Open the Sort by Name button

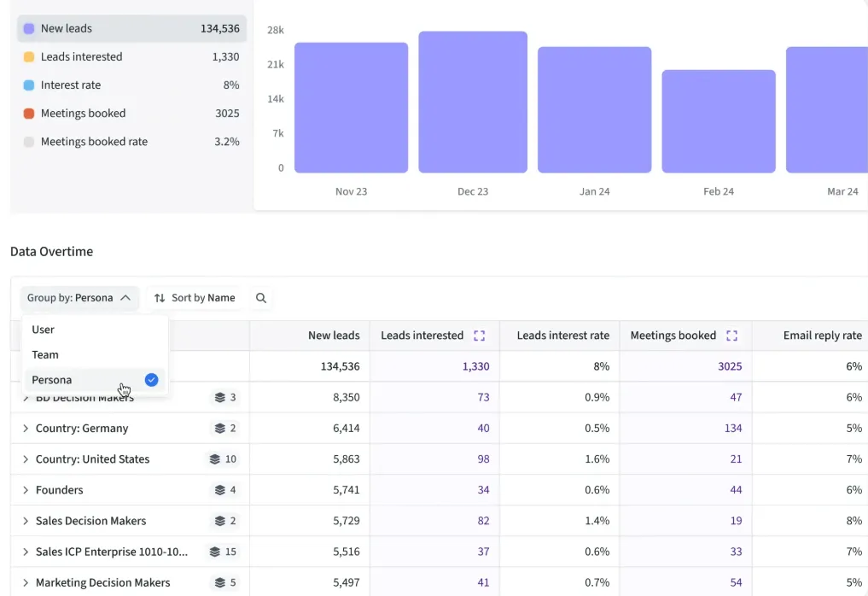pyautogui.click(x=195, y=298)
